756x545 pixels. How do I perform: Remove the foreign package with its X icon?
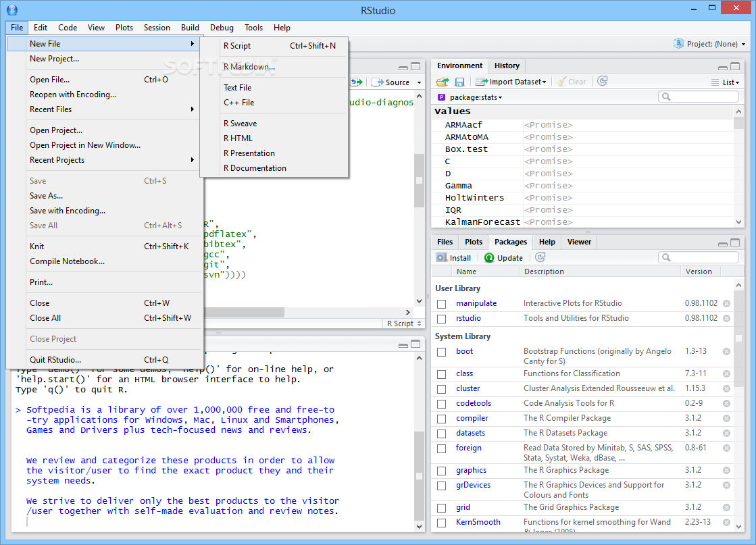[726, 448]
